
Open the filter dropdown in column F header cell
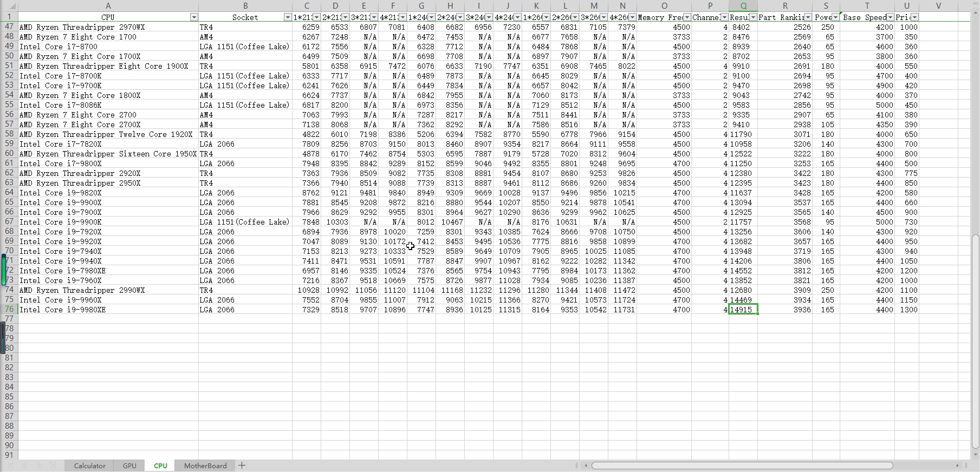click(403, 17)
